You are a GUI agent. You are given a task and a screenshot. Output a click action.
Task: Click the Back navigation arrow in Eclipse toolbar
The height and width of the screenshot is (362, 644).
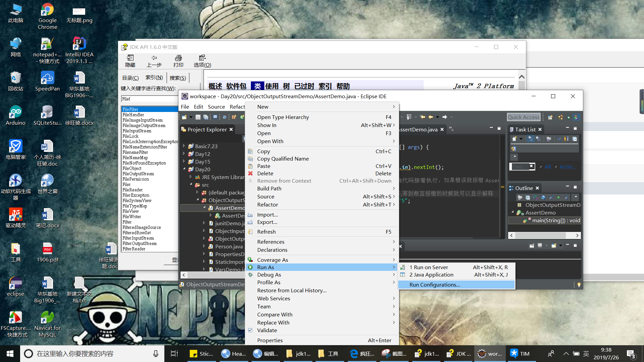pyautogui.click(x=431, y=117)
